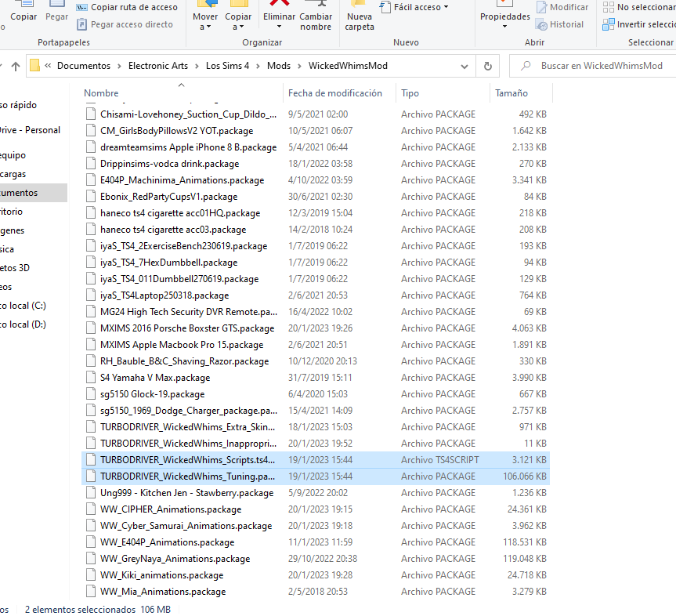Select WW_Cyber_Samurai_Animations.package file
This screenshot has height=616, width=676.
315,526
